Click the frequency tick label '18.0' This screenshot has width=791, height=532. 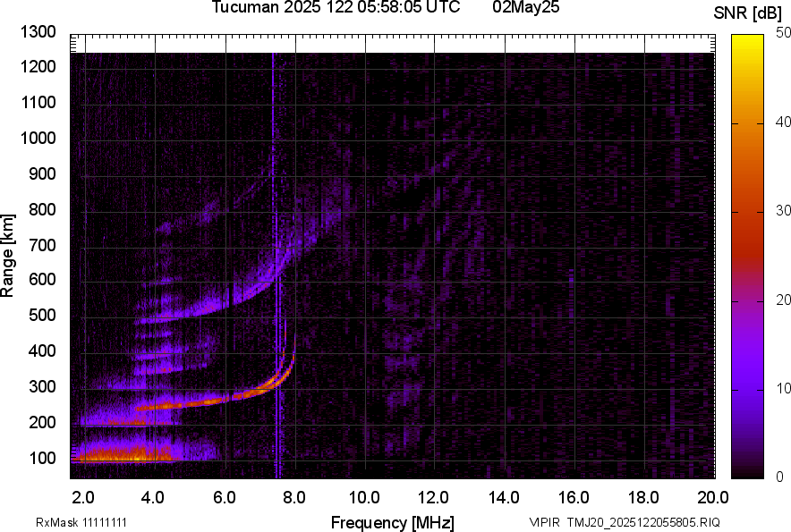pos(643,498)
